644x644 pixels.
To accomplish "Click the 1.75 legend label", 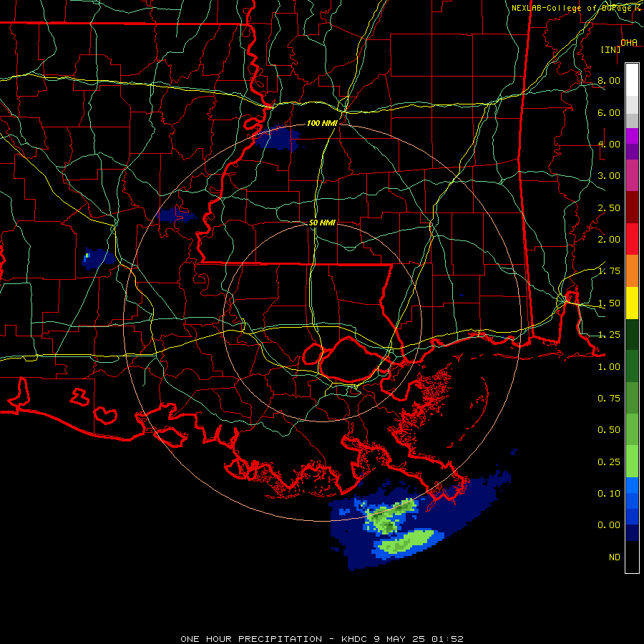I will (x=609, y=271).
